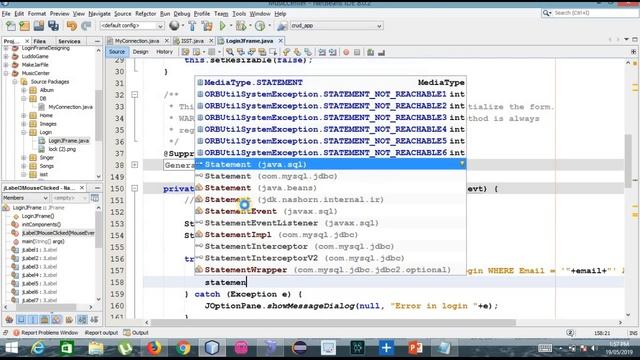Expand the Singer package node

(x=24, y=157)
